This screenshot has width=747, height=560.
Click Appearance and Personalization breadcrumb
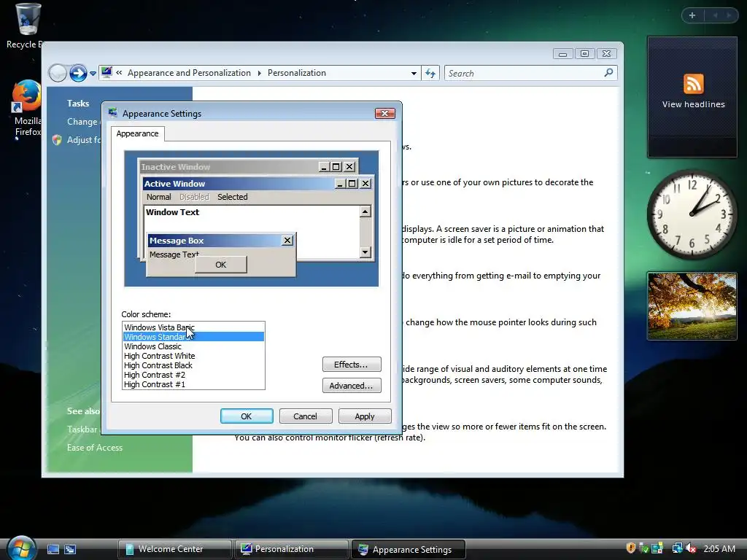point(189,73)
